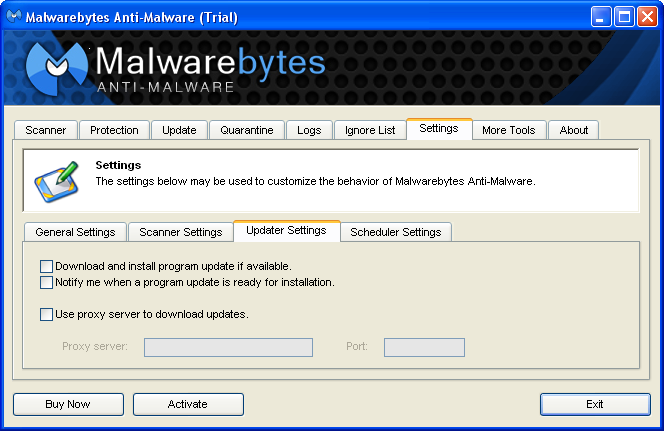Click the 'Settings' heading text
The height and width of the screenshot is (431, 664).
point(118,165)
